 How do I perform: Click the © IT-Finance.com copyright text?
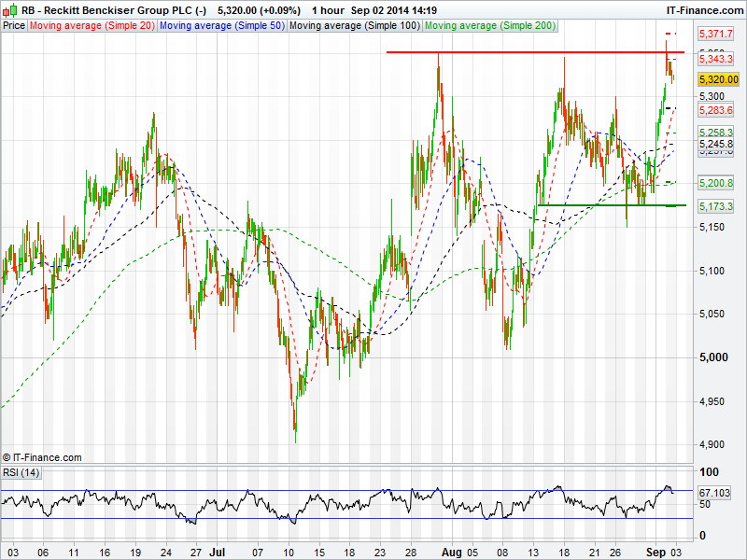click(x=42, y=457)
